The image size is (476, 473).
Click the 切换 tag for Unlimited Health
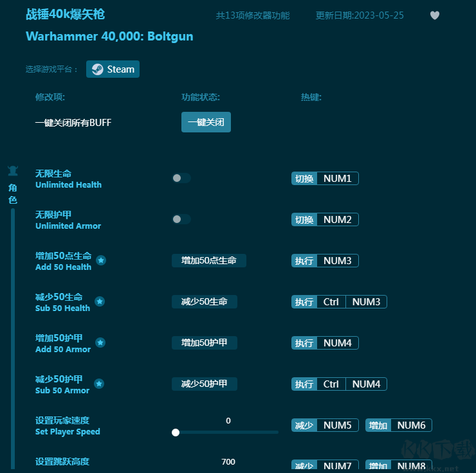coord(304,178)
